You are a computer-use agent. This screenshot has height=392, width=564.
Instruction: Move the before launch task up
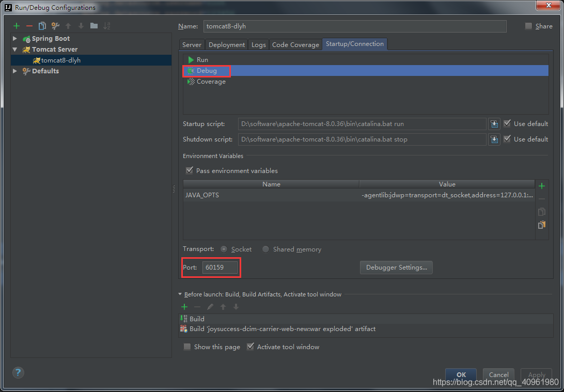(223, 307)
